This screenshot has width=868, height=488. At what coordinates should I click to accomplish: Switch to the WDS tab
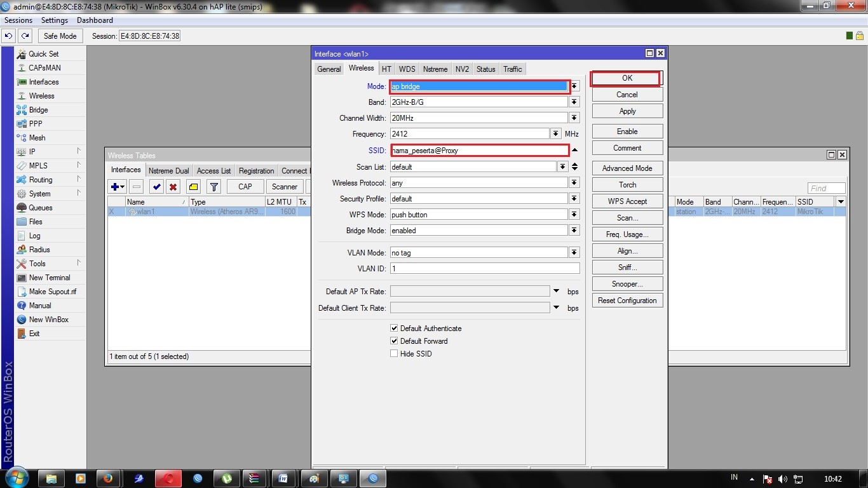(407, 69)
